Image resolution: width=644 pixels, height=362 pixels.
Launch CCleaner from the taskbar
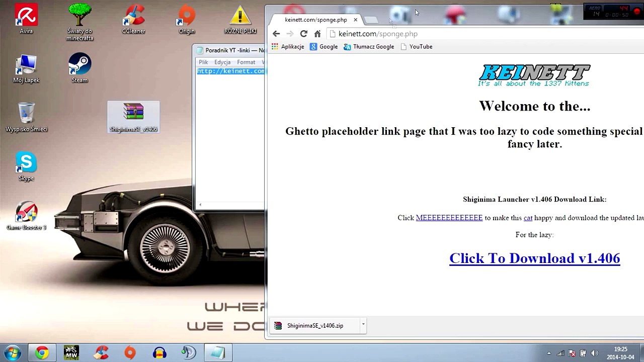[x=101, y=352]
